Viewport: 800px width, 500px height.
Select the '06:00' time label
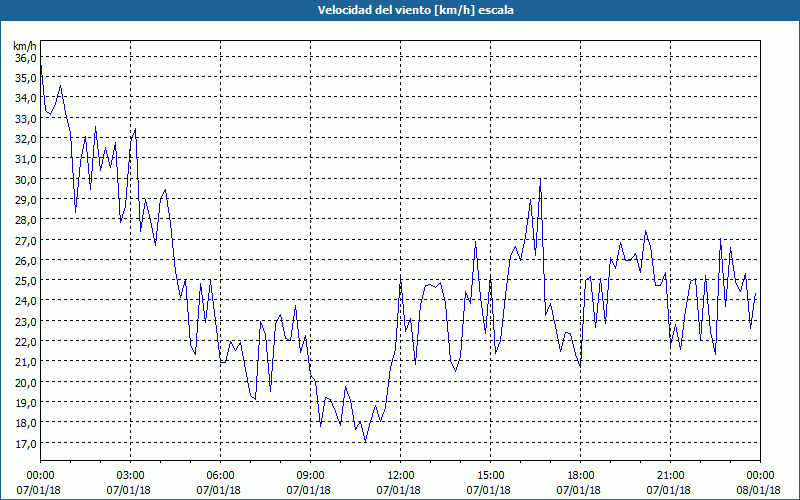[x=220, y=476]
